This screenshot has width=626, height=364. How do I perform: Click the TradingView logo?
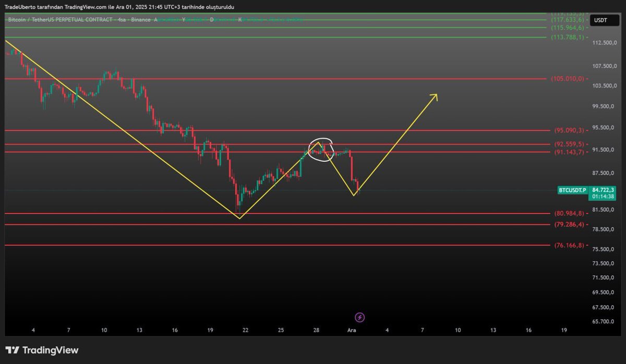coord(42,350)
